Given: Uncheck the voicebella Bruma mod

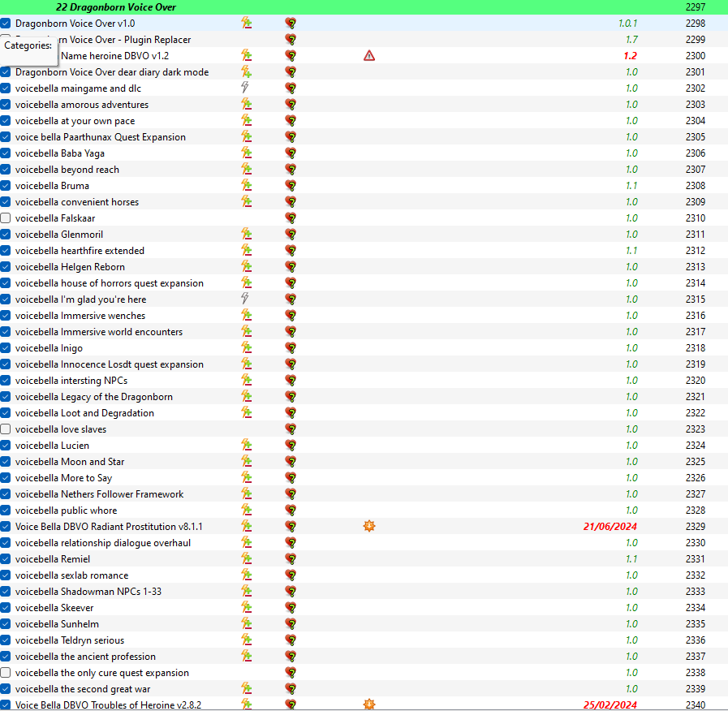Looking at the screenshot, I should coord(6,186).
